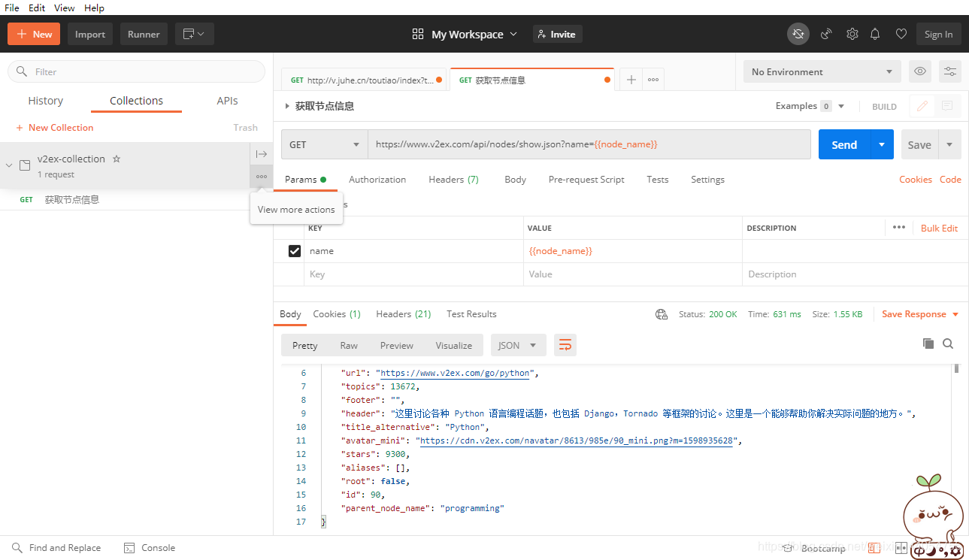Click the empty Key parameter field
Image resolution: width=969 pixels, height=560 pixels.
(414, 274)
